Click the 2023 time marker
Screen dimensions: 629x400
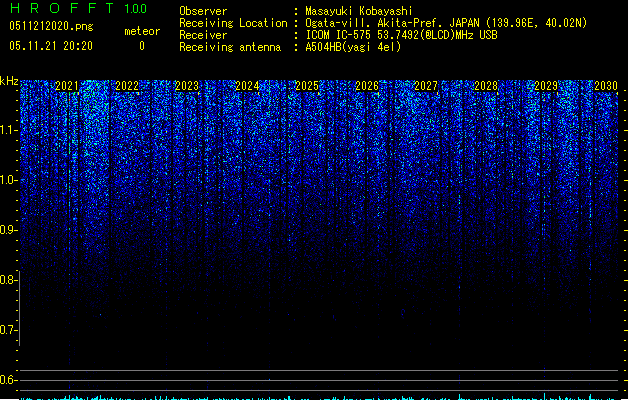(187, 86)
